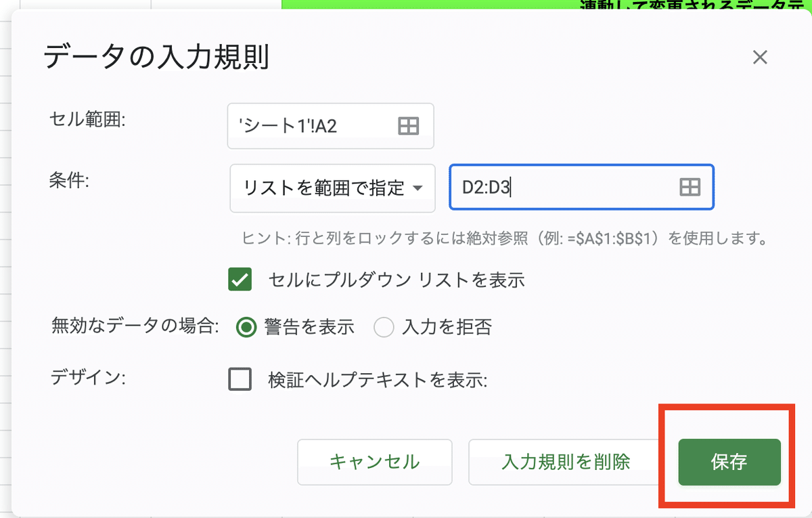The height and width of the screenshot is (518, 812).
Task: Close the データの入力規則 dialog with the X
Action: (x=759, y=58)
